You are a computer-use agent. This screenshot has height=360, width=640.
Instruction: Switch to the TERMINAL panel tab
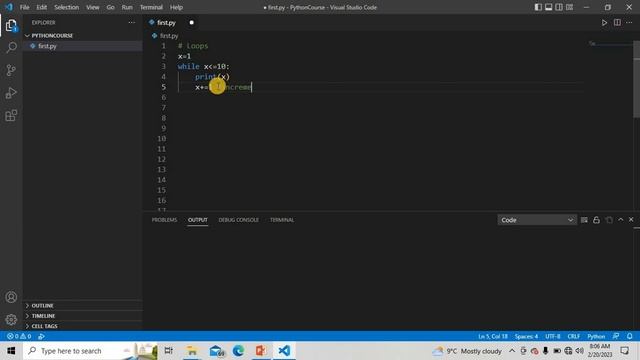282,220
